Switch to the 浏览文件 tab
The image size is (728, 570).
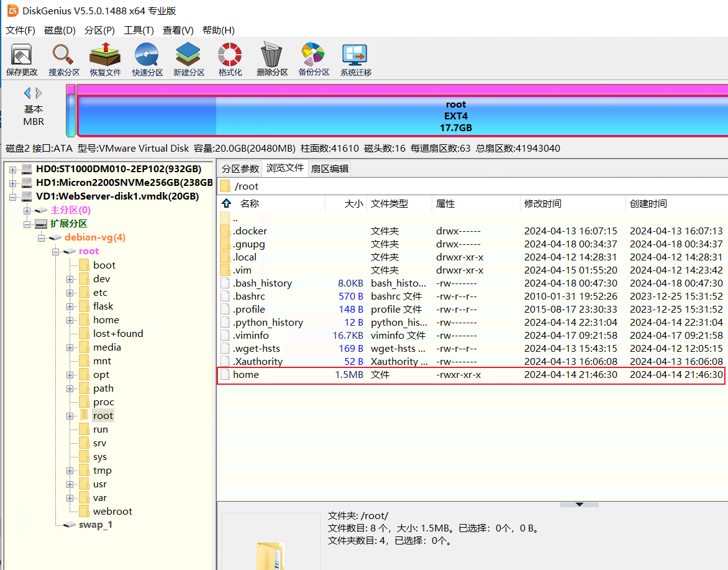(x=285, y=168)
